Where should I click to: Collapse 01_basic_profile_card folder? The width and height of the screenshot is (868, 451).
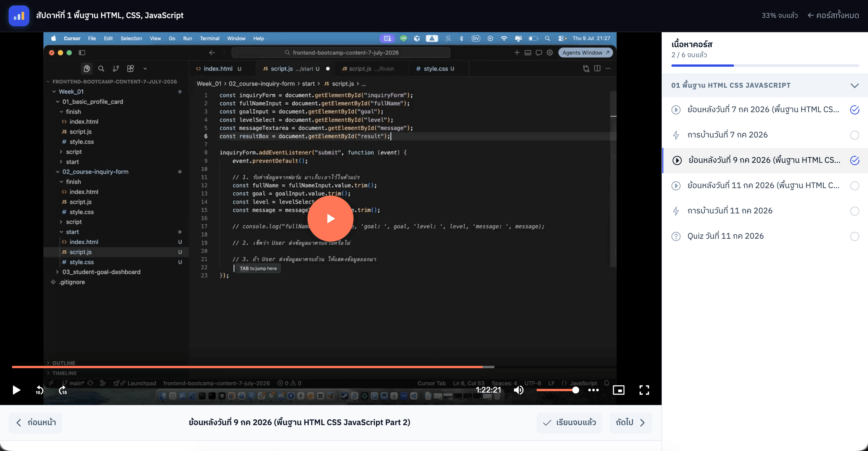(92, 102)
